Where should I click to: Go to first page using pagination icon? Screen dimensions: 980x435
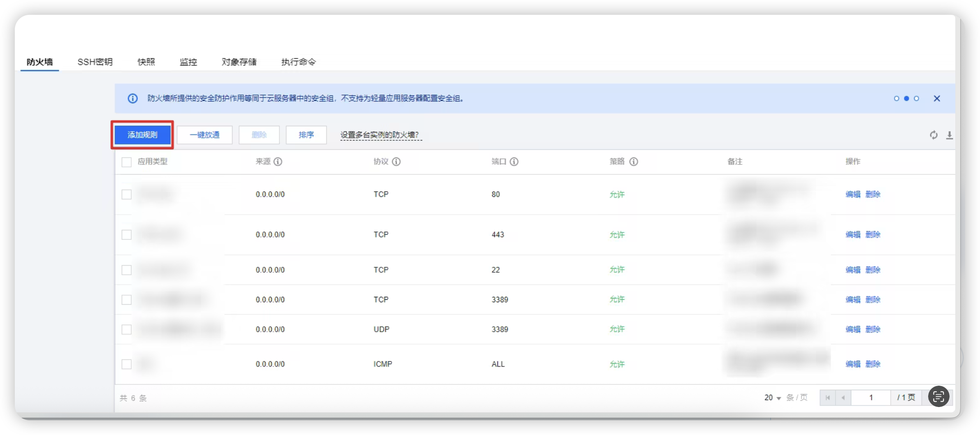coord(827,398)
